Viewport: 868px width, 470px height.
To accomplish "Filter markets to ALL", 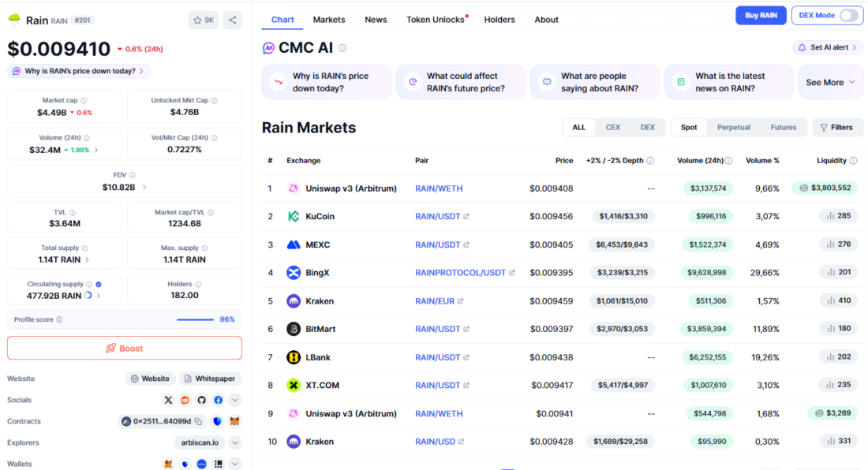I will (x=578, y=128).
